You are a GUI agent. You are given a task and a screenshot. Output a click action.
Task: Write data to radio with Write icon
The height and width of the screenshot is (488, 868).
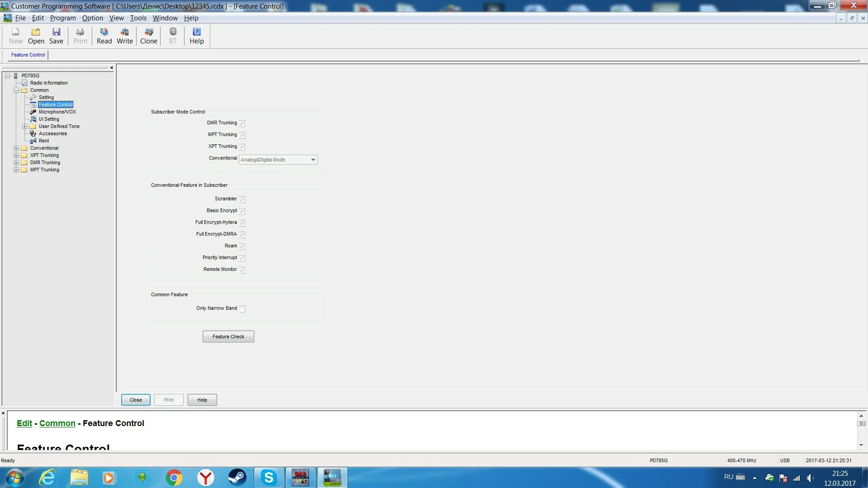point(124,36)
